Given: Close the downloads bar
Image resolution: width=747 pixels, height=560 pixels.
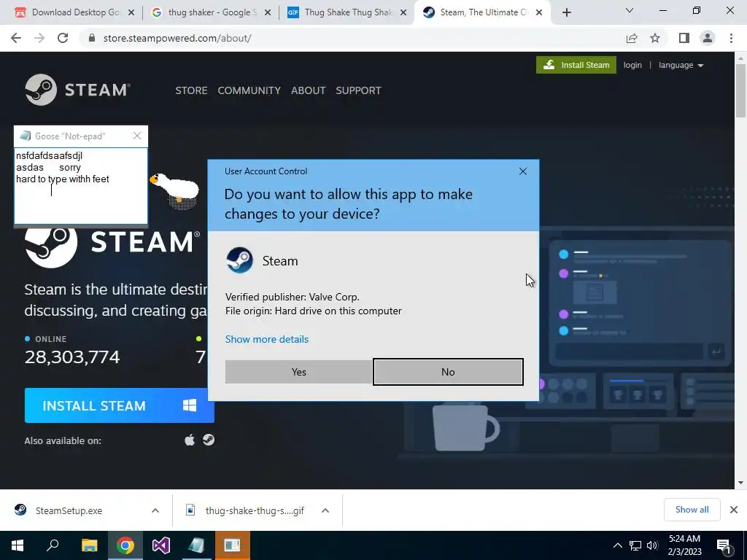Looking at the screenshot, I should coord(734,510).
